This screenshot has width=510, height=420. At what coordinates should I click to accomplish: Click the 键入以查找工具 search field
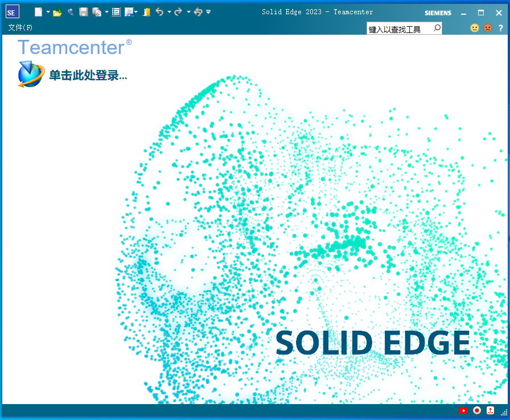(399, 29)
